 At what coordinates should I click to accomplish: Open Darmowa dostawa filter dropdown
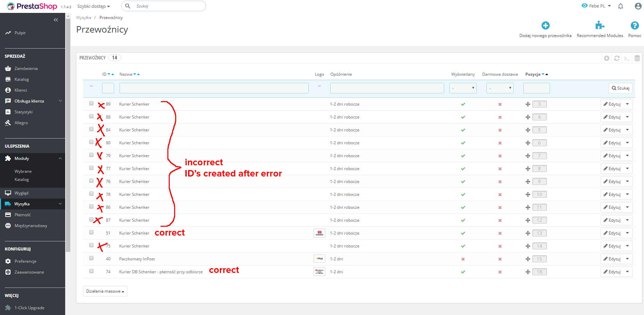[500, 88]
